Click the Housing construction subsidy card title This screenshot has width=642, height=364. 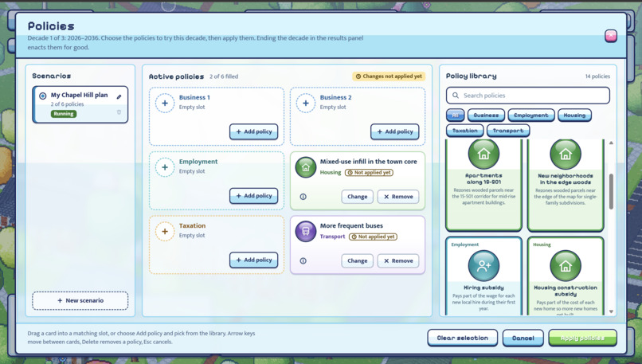[x=566, y=291]
